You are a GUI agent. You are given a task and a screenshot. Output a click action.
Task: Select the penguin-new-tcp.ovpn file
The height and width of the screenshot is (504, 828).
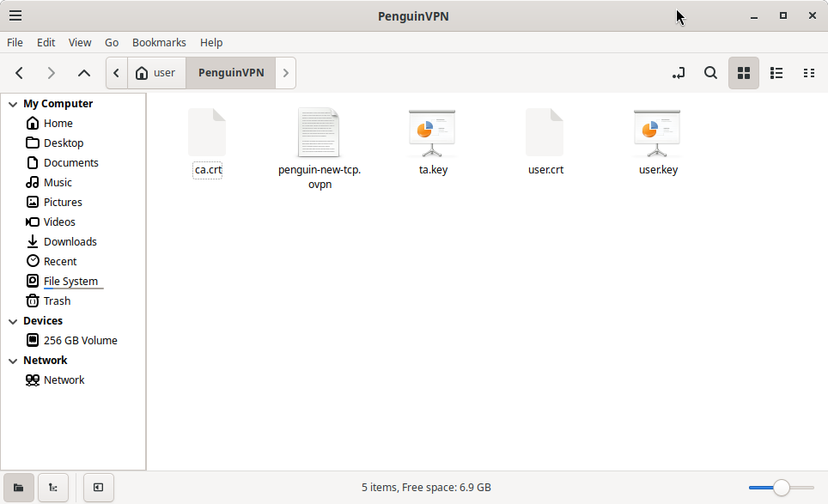tap(320, 149)
